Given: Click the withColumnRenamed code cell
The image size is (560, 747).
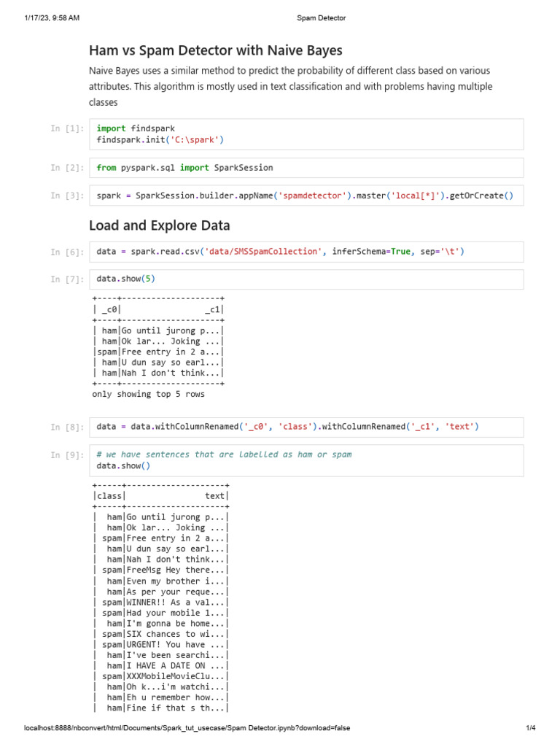Looking at the screenshot, I should (x=306, y=427).
